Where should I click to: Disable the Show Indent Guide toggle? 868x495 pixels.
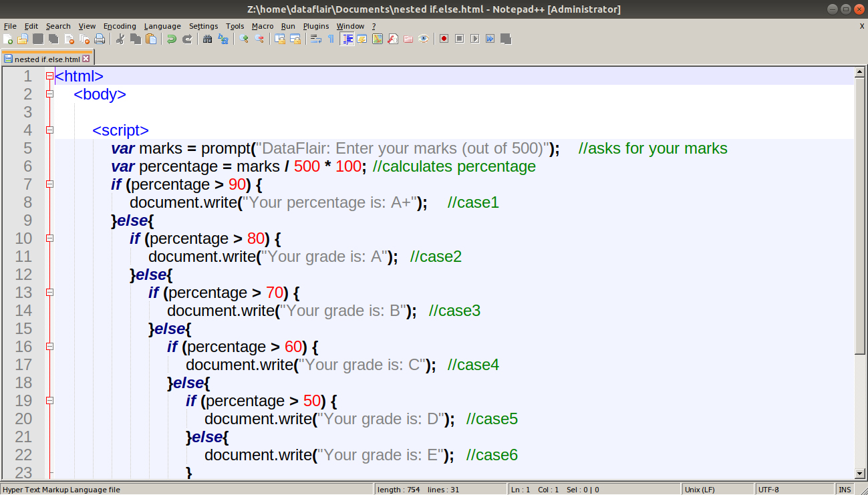point(348,39)
